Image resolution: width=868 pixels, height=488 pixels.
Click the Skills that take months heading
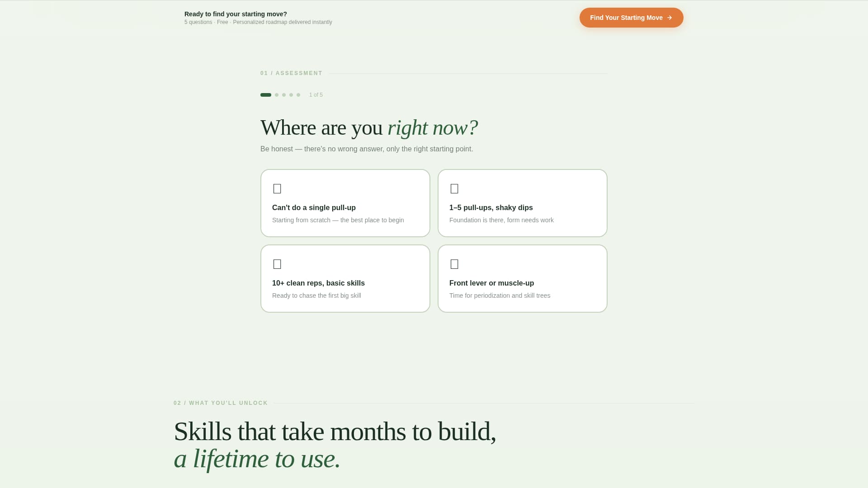[335, 432]
